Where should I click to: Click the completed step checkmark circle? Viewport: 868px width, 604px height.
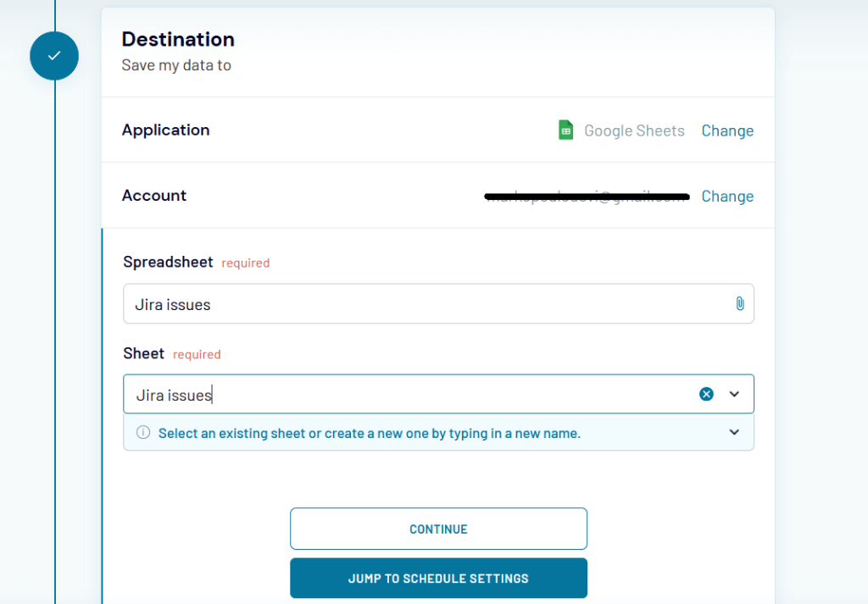54,56
